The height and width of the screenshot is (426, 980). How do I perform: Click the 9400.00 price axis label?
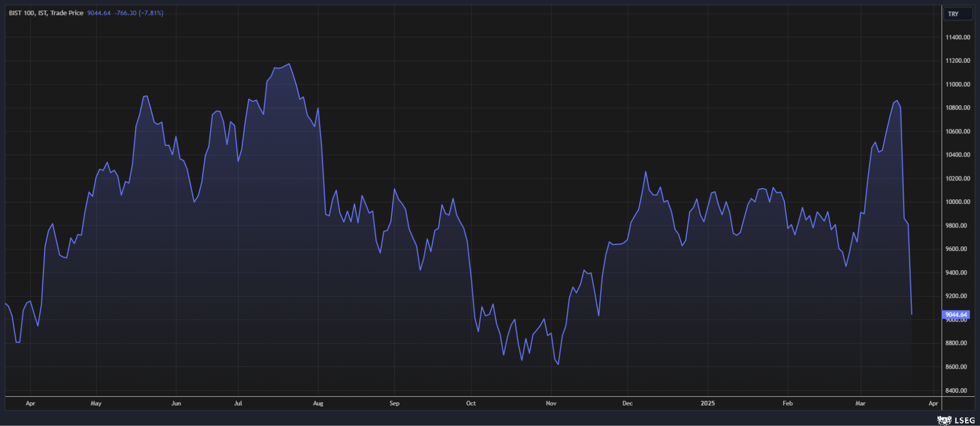point(956,273)
